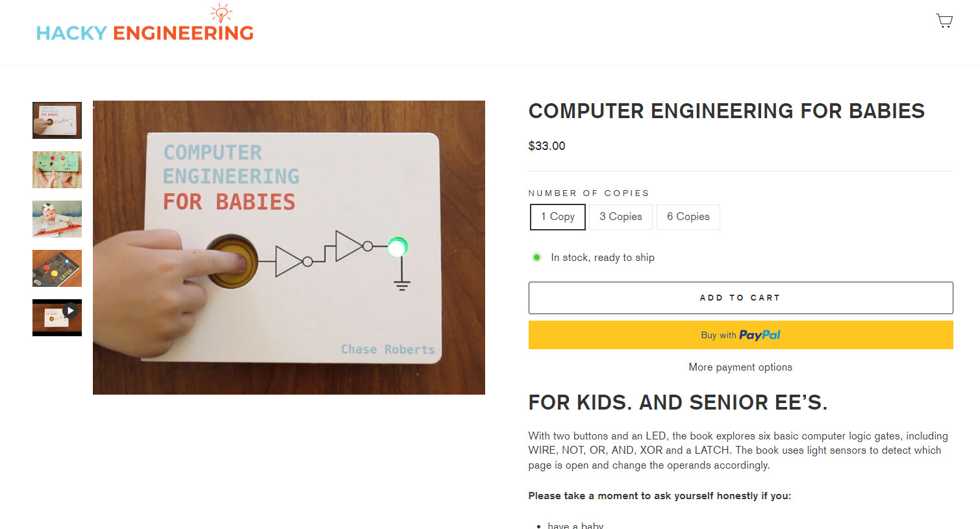The width and height of the screenshot is (980, 529).
Task: Click the Hacky Engineering logo
Action: click(145, 23)
